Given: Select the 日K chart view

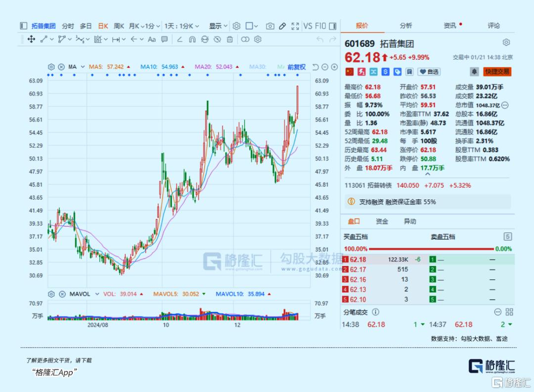Looking at the screenshot, I should 103,26.
